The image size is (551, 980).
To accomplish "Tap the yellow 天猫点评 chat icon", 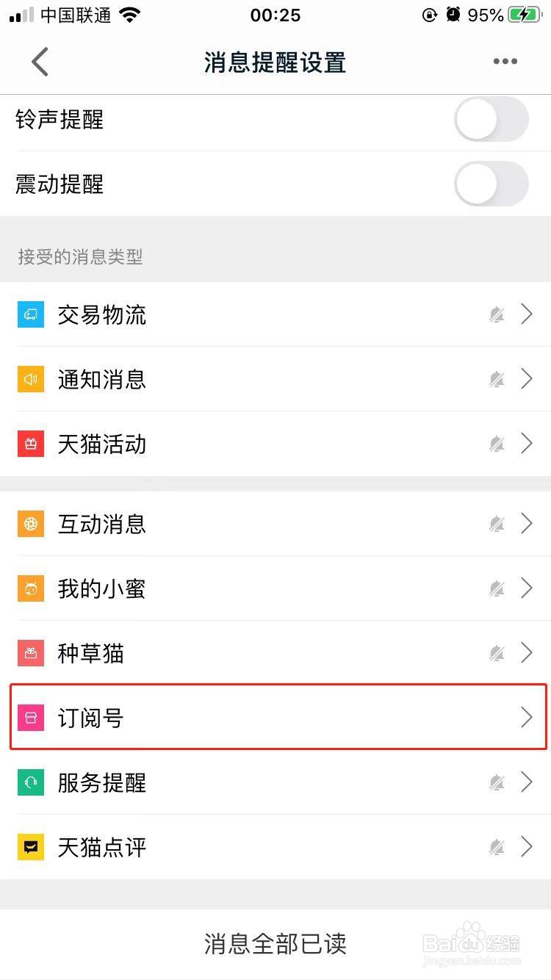I will point(31,847).
